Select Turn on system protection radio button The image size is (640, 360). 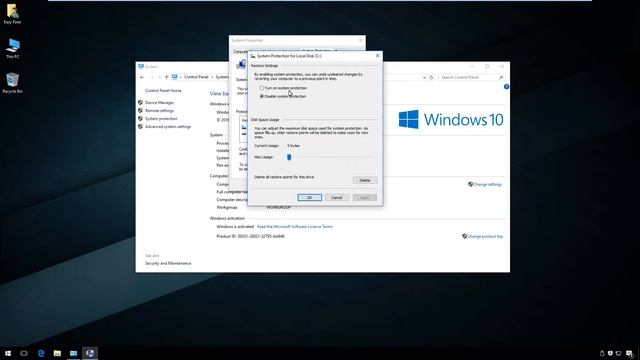coord(262,88)
